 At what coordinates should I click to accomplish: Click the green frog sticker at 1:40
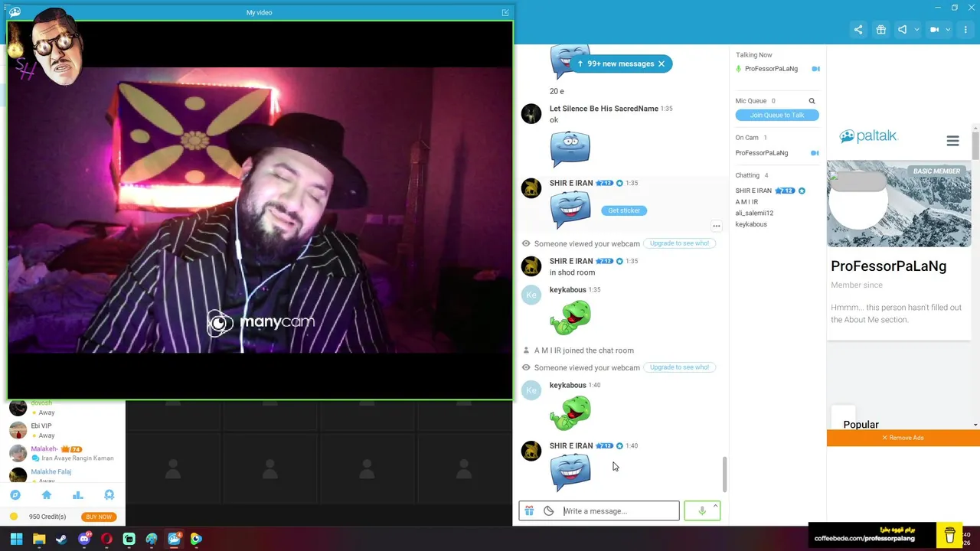tap(570, 413)
